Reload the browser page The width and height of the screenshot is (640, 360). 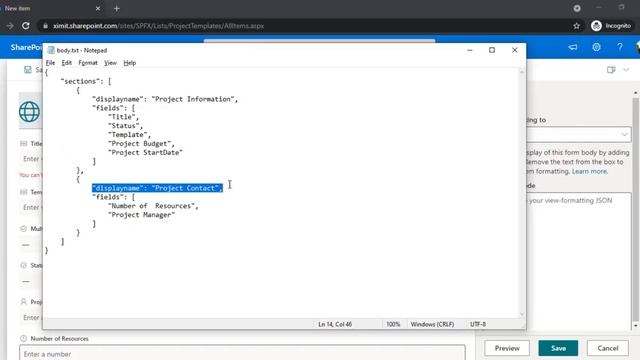[x=26, y=26]
